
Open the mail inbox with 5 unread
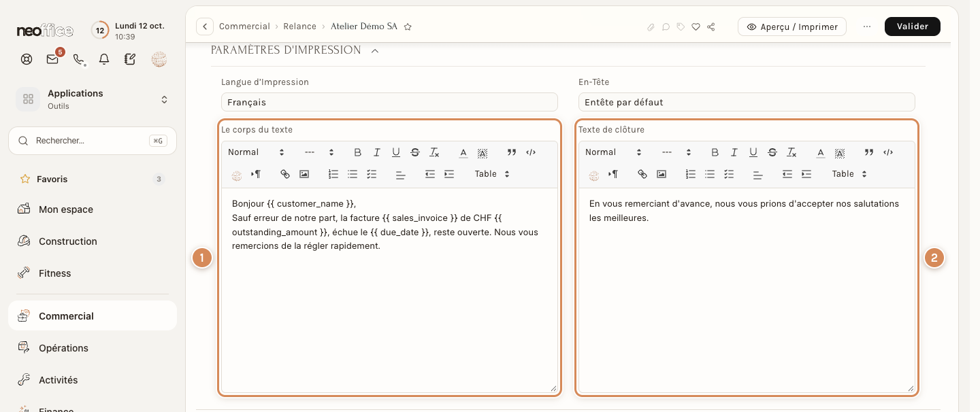(52, 59)
